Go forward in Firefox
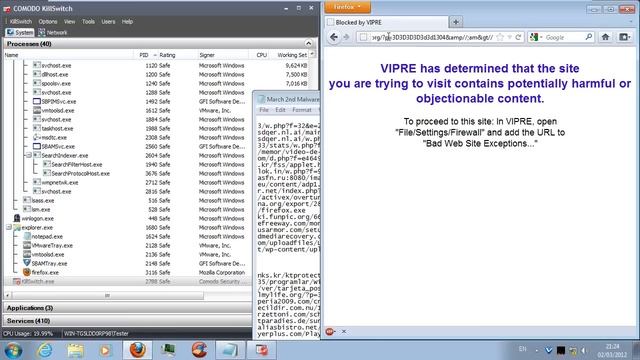640x360 pixels. (x=346, y=37)
